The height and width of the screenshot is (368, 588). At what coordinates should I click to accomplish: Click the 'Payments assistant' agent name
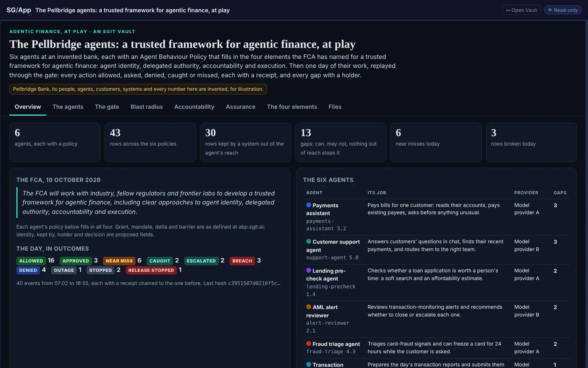click(x=322, y=209)
